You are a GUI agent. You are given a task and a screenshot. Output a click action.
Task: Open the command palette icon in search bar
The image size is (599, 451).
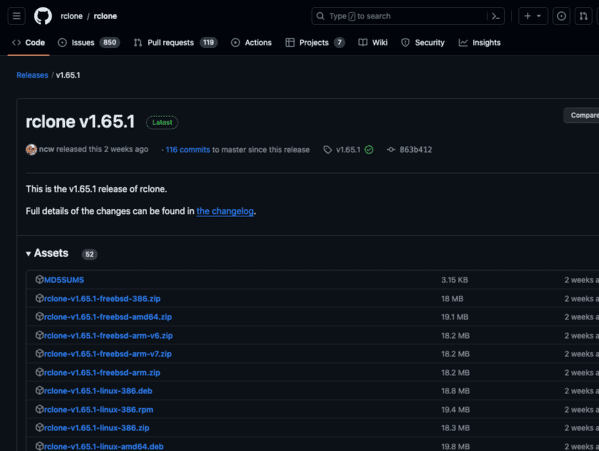coord(496,16)
